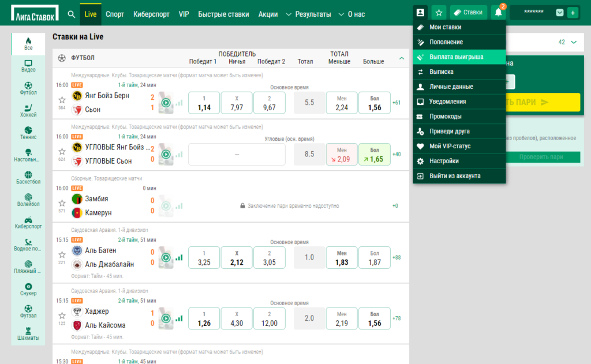Select Видео in sports sidebar
591x364 pixels.
[x=28, y=66]
